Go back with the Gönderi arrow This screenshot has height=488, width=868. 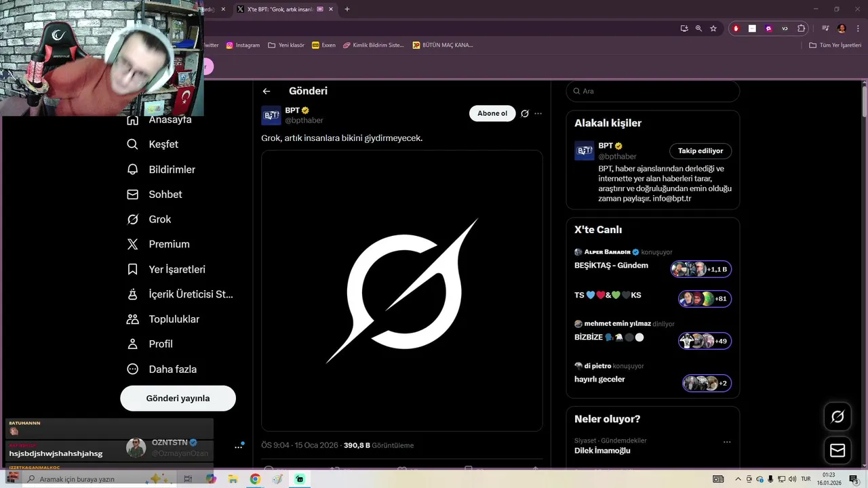point(267,91)
